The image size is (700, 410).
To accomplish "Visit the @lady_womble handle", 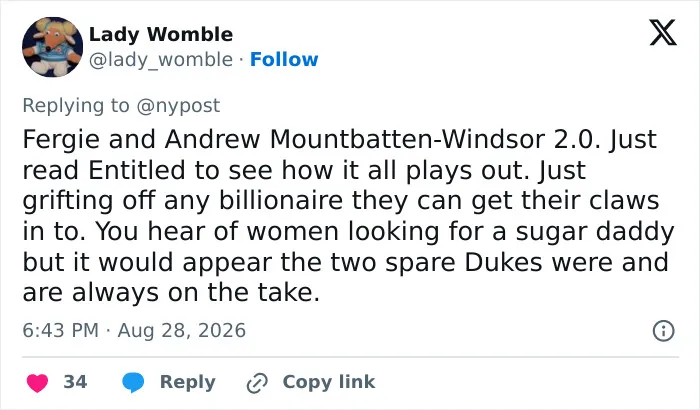I will (x=161, y=59).
